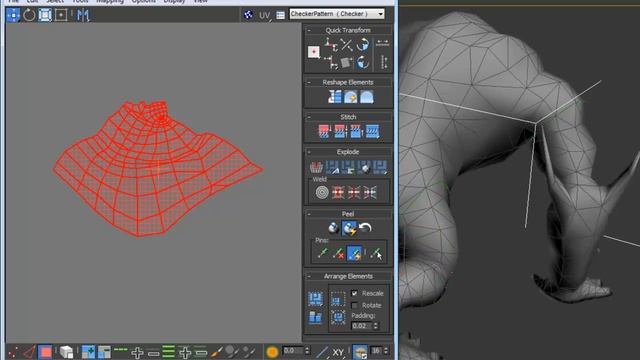
Task: Click the Align to Edge icon
Action: 346,62
